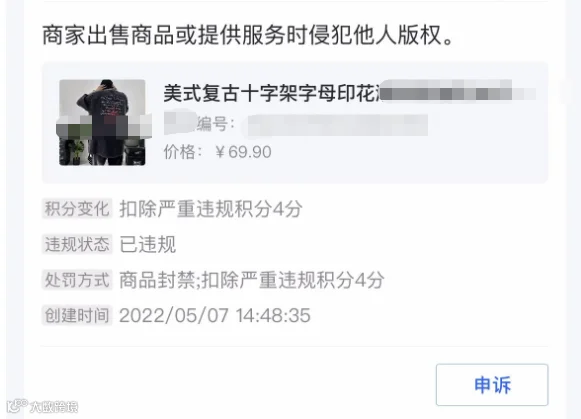Select the text 扣除严重违规积分4分 beside 积分变化
581x419 pixels.
210,209
